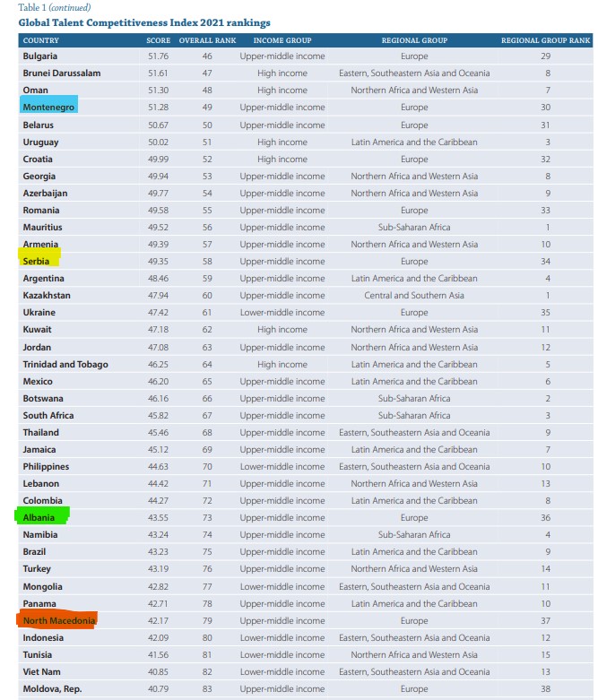598x700 pixels.
Task: Select the 'Central and Southern Asia' cell
Action: point(414,295)
